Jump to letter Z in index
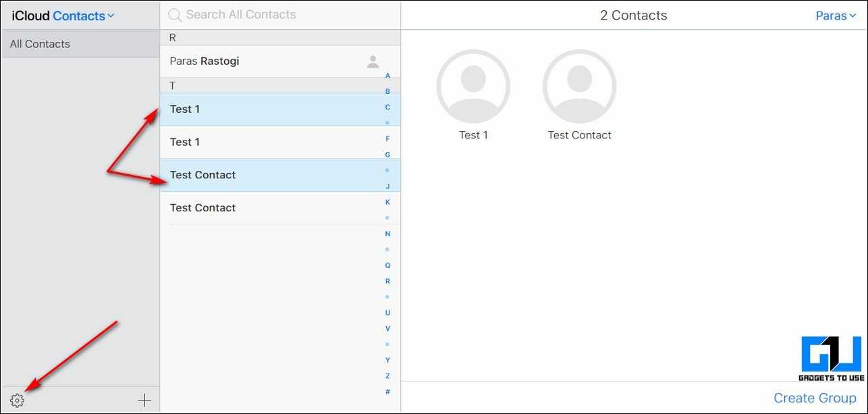868x414 pixels. click(x=387, y=376)
